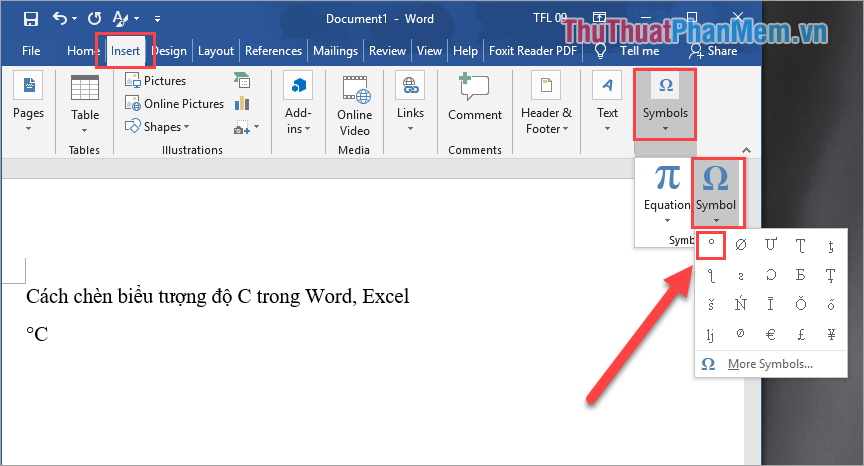864x466 pixels.
Task: Insert the Ŏ symbol with breve
Action: [801, 304]
